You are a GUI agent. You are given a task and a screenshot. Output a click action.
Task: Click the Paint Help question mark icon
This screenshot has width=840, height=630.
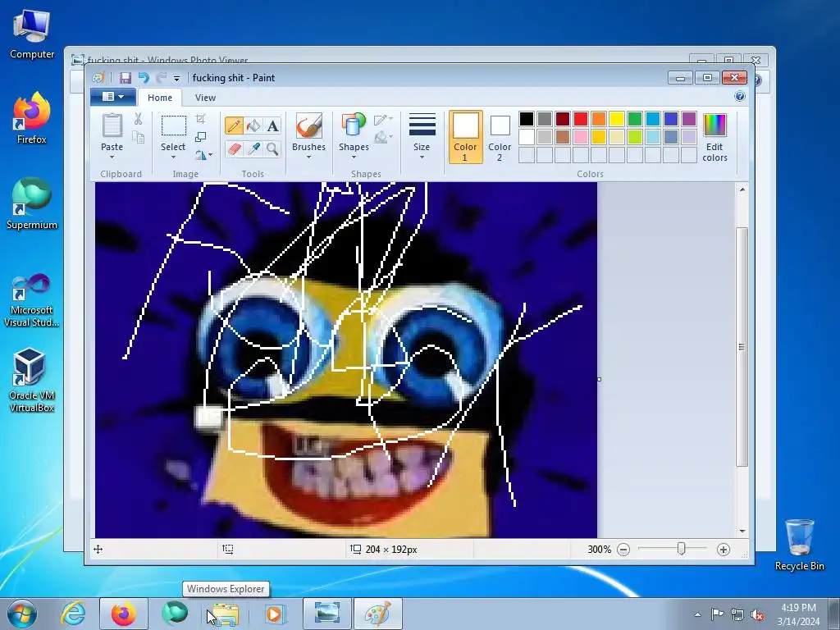740,97
